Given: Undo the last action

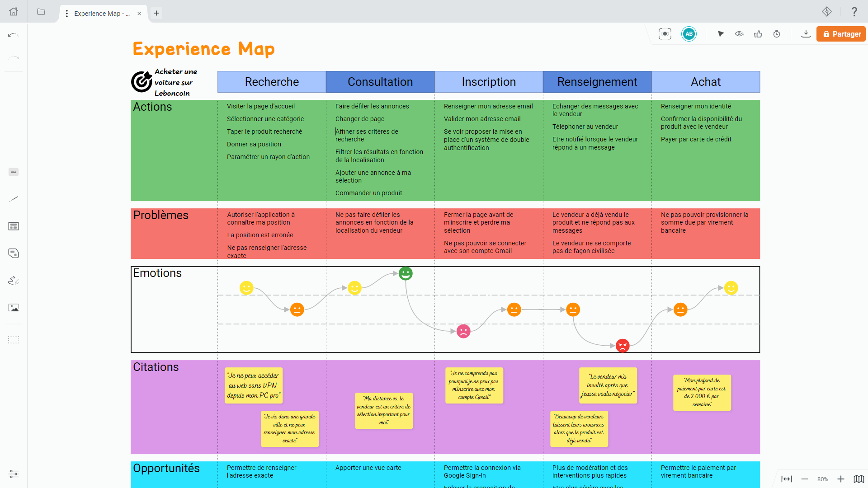Looking at the screenshot, I should [x=14, y=35].
